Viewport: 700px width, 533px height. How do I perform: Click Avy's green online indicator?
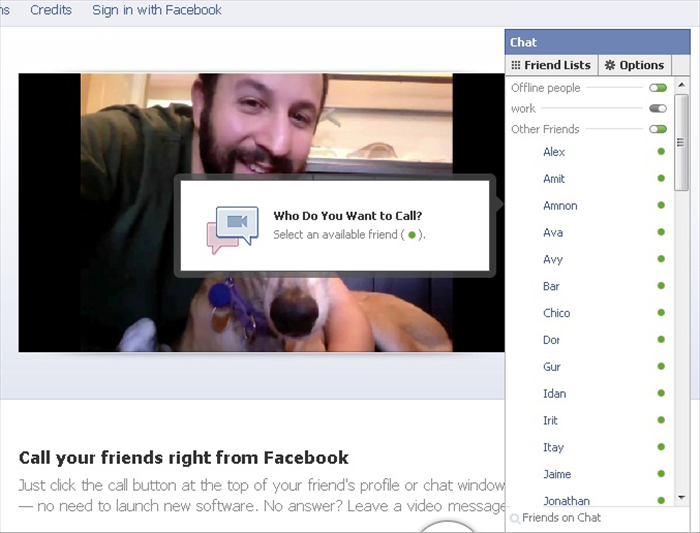661,259
